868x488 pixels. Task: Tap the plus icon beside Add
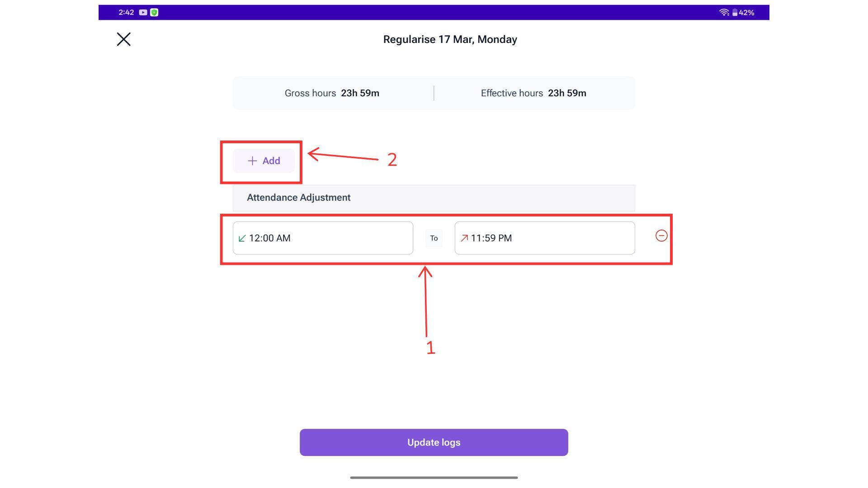point(252,161)
